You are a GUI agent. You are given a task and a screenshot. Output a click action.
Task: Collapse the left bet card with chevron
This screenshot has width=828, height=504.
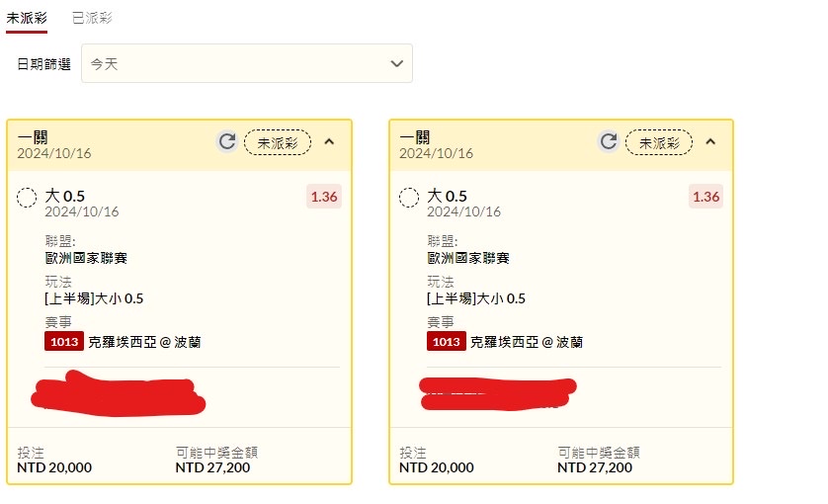coord(330,142)
